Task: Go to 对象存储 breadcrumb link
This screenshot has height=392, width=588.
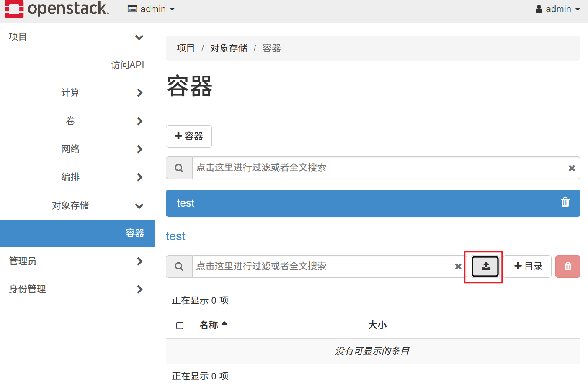Action: (229, 48)
